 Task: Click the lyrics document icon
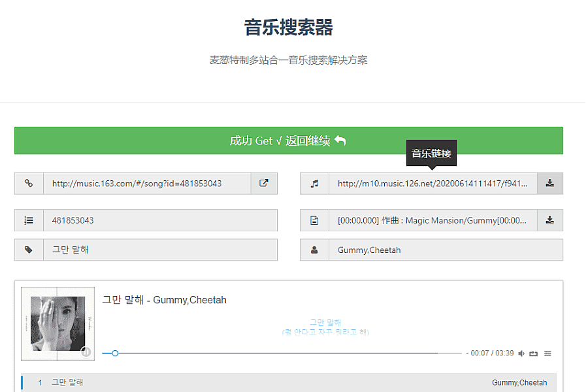pyautogui.click(x=314, y=220)
